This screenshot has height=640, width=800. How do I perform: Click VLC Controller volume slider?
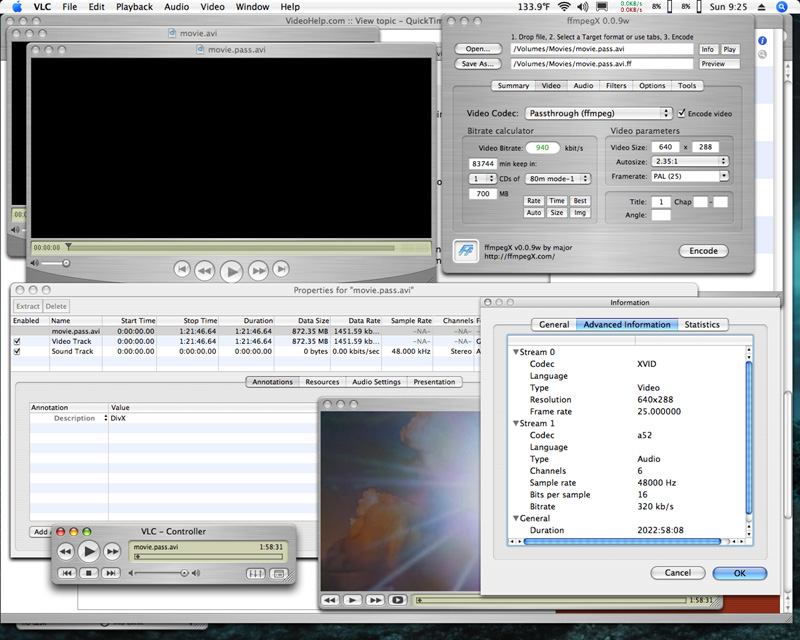coord(162,573)
